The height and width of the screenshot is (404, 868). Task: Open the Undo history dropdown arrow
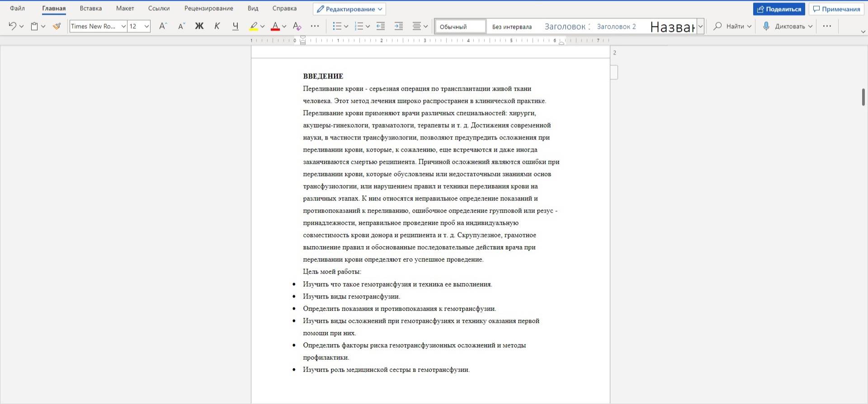tap(21, 27)
